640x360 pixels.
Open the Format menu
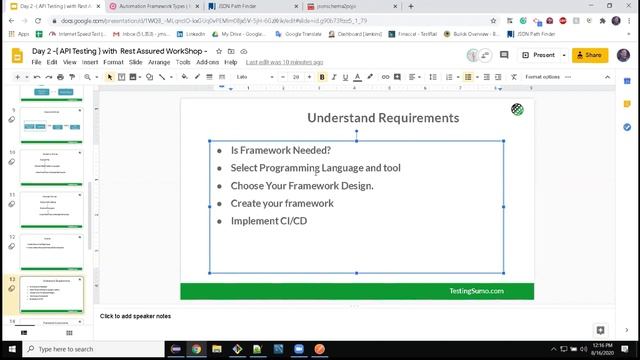point(113,62)
